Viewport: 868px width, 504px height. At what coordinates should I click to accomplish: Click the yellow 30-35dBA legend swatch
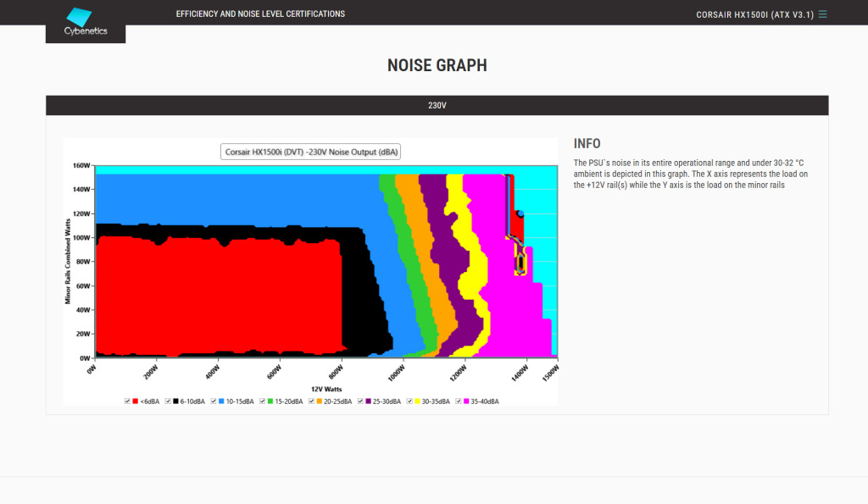(419, 401)
